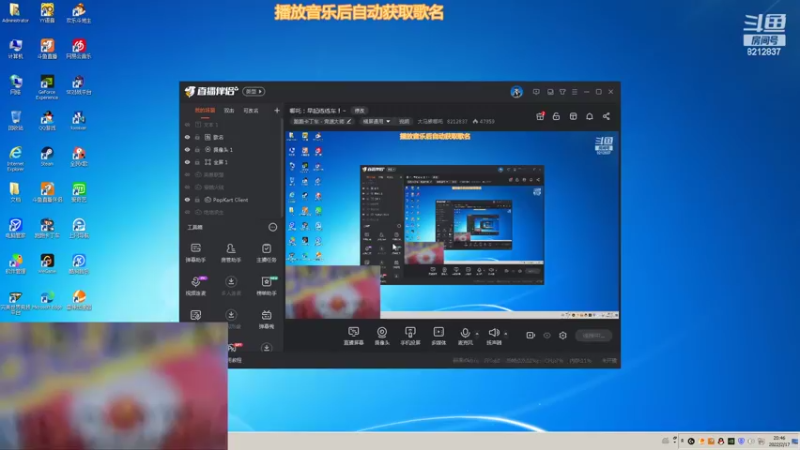Image resolution: width=800 pixels, height=450 pixels.
Task: Open the settings gear beside the start-live button
Action: click(x=563, y=335)
